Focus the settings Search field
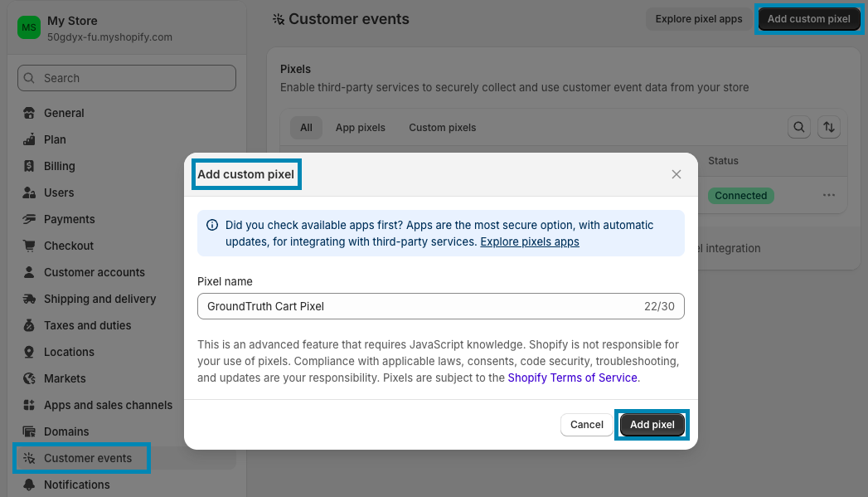The width and height of the screenshot is (868, 497). click(127, 78)
